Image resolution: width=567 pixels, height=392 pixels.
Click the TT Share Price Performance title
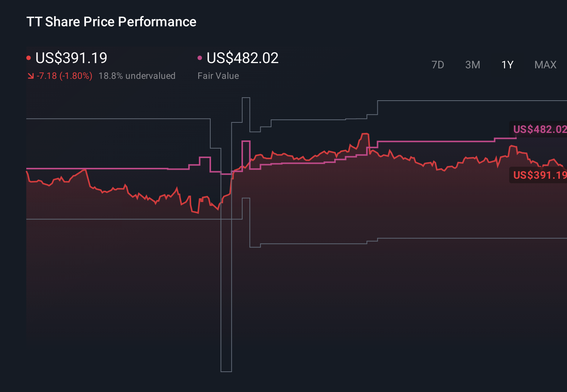click(x=111, y=22)
